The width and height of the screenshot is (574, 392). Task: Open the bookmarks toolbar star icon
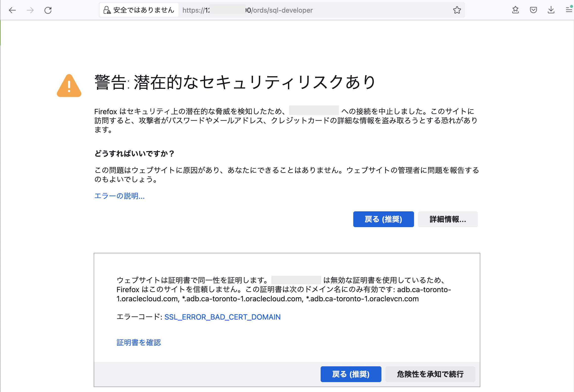pyautogui.click(x=515, y=10)
